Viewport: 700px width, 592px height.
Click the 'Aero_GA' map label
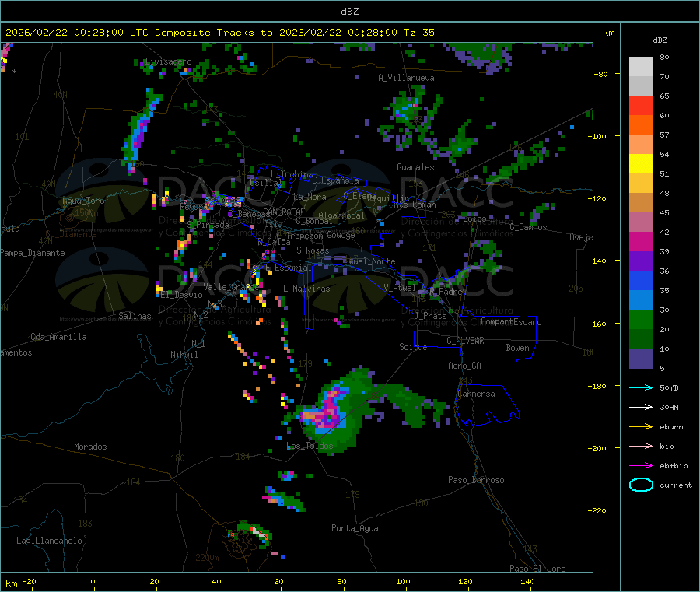click(465, 366)
